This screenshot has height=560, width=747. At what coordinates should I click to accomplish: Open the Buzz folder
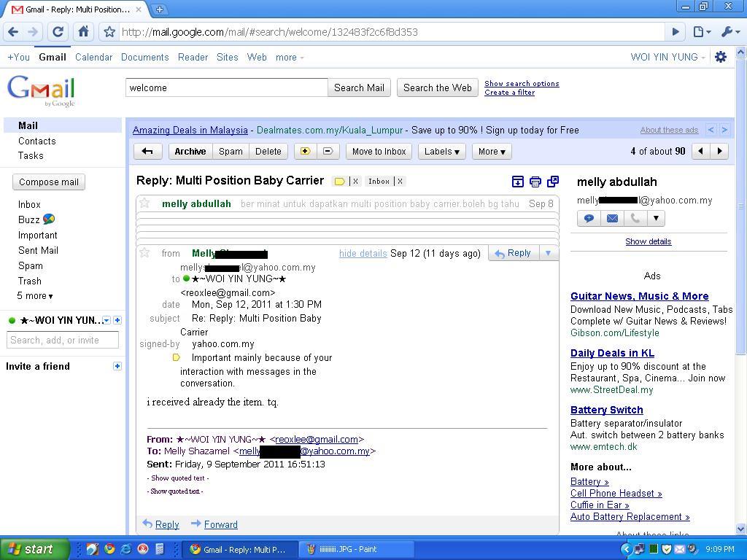point(36,219)
